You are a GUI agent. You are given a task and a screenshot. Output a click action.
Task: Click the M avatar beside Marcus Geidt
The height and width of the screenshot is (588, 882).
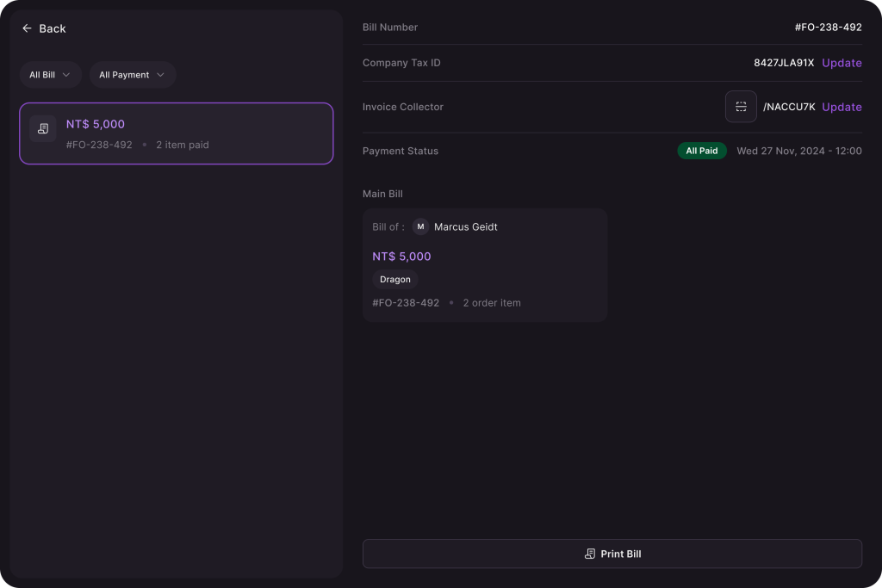tap(420, 226)
